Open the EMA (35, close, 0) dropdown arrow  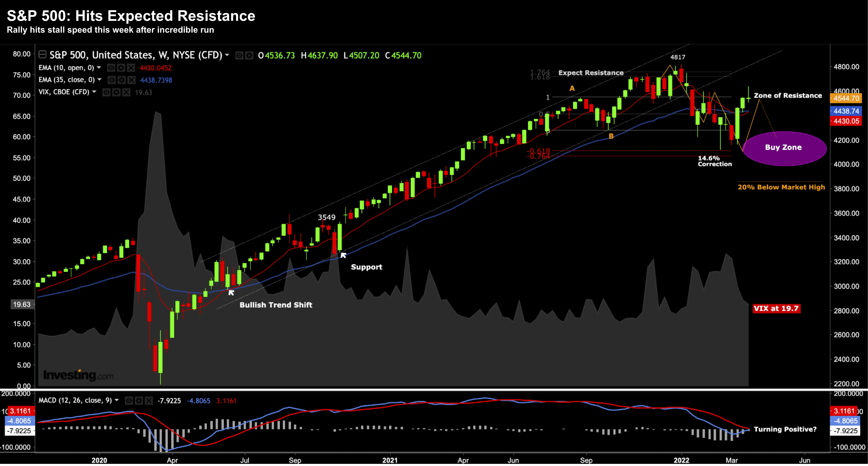(99, 80)
